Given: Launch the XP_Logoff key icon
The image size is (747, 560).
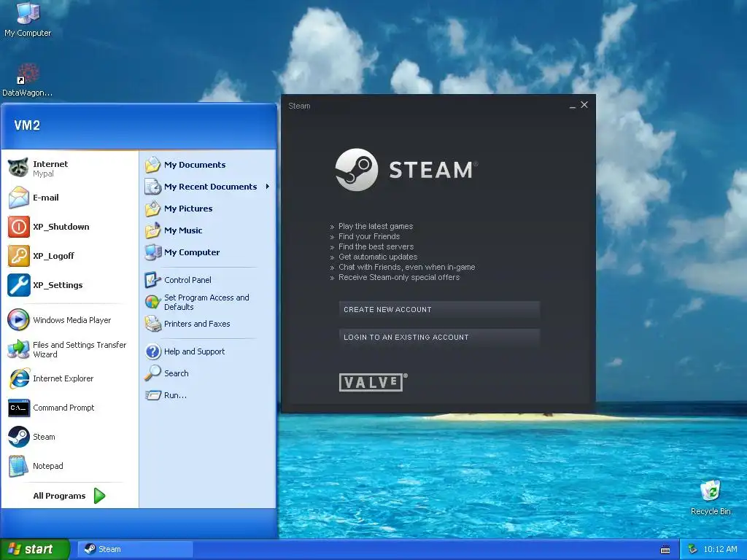Looking at the screenshot, I should pos(18,256).
